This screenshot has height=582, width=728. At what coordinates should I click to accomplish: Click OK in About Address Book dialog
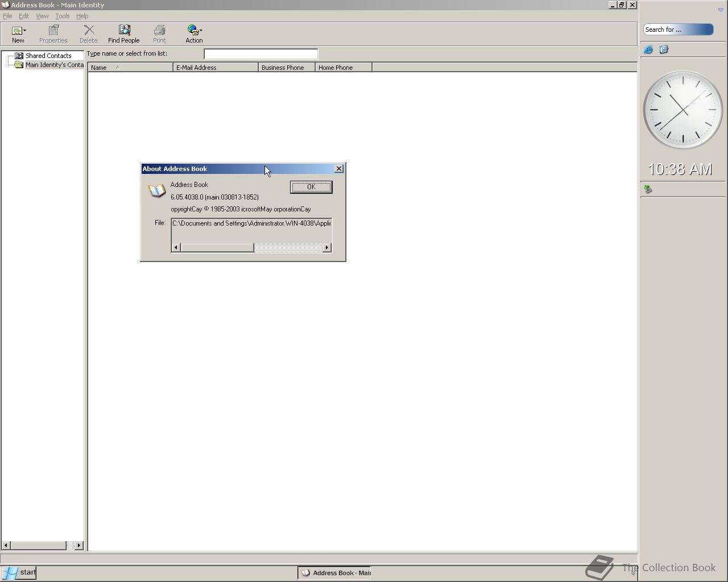311,187
